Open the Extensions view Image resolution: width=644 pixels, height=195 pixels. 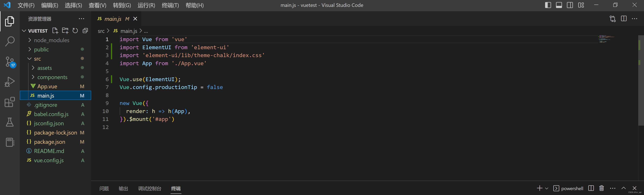tap(10, 102)
